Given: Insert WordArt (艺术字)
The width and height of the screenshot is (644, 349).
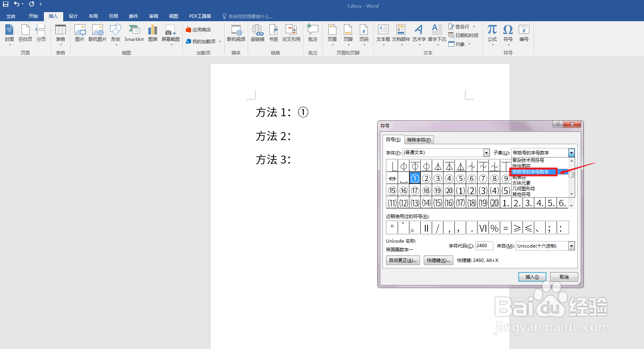Looking at the screenshot, I should (x=419, y=35).
